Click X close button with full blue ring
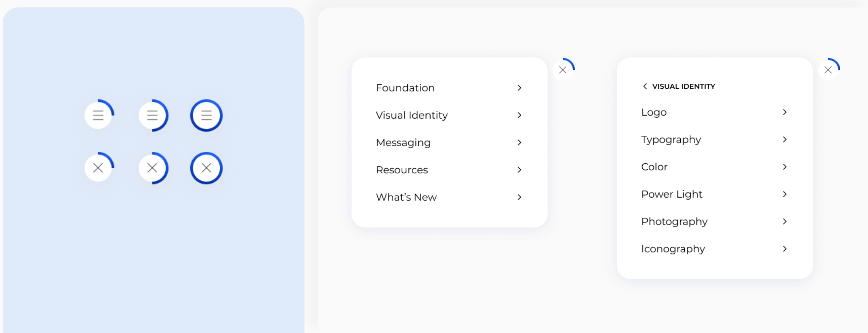The width and height of the screenshot is (868, 333). click(x=206, y=168)
